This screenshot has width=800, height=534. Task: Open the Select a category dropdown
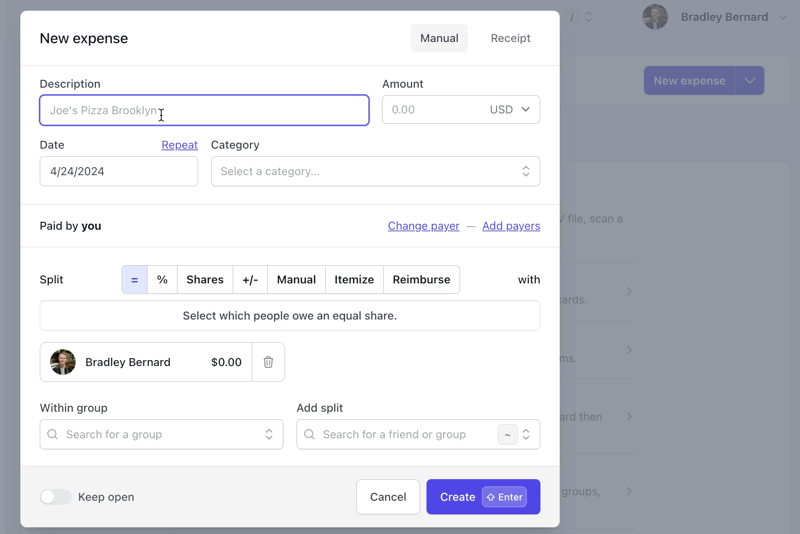point(375,171)
